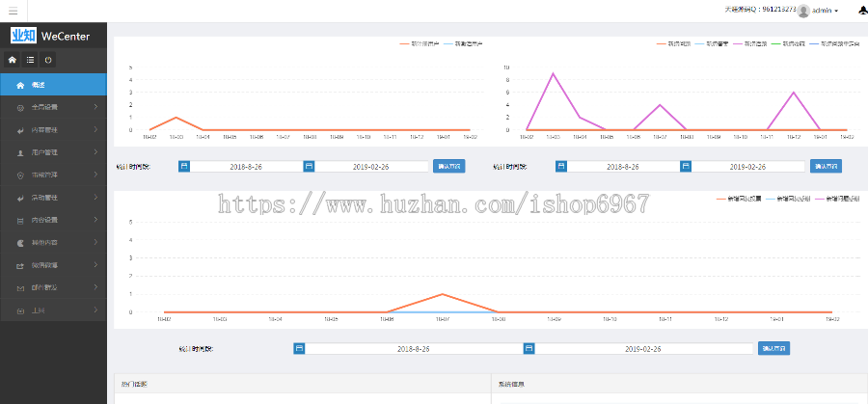Image resolution: width=868 pixels, height=404 pixels.
Task: Toggle the purple legend series in the right chart
Action: (x=749, y=43)
